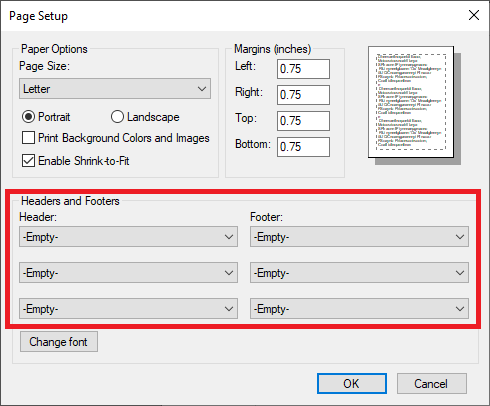490x406 pixels.
Task: Click the Left margin input field
Action: [x=303, y=69]
